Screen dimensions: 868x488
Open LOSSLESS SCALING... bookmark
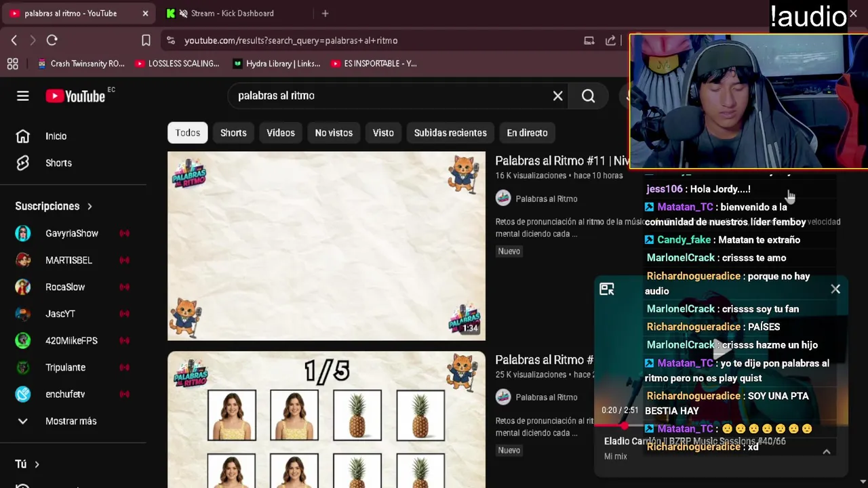coord(177,64)
